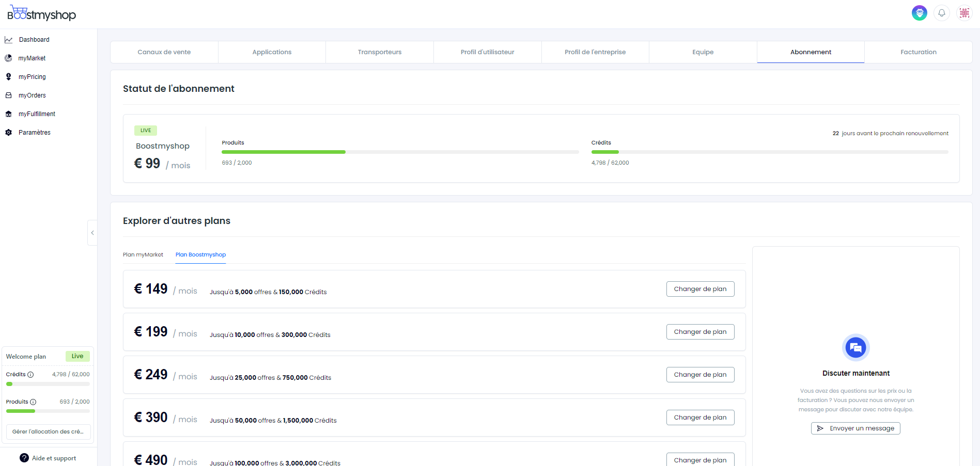Click the Crédits info icon in sidebar
980x466 pixels.
pyautogui.click(x=30, y=375)
